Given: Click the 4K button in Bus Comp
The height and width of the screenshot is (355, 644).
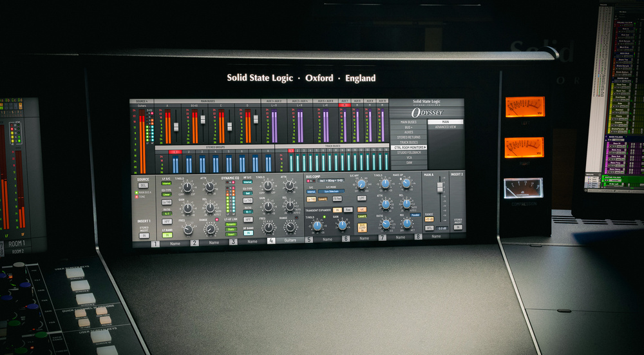Looking at the screenshot, I should (362, 209).
